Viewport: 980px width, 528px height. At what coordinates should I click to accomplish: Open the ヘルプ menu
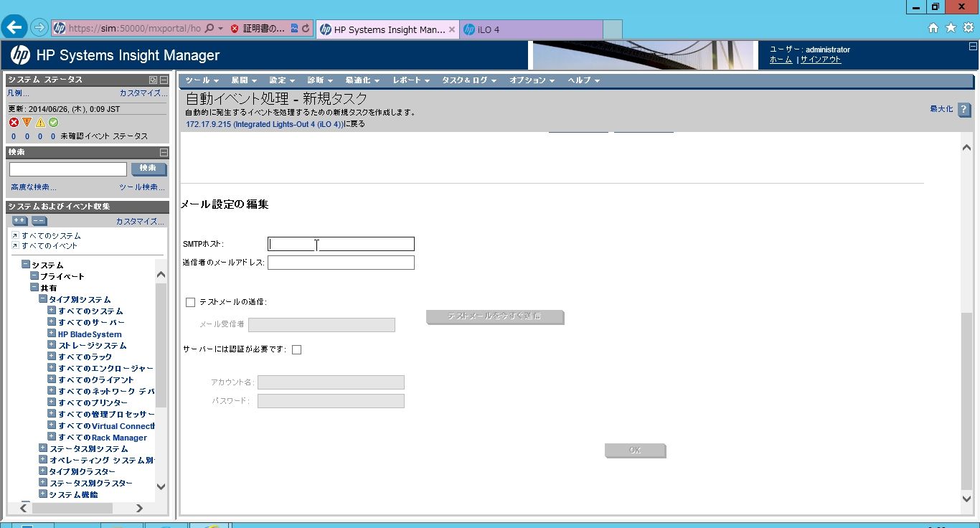tap(584, 80)
